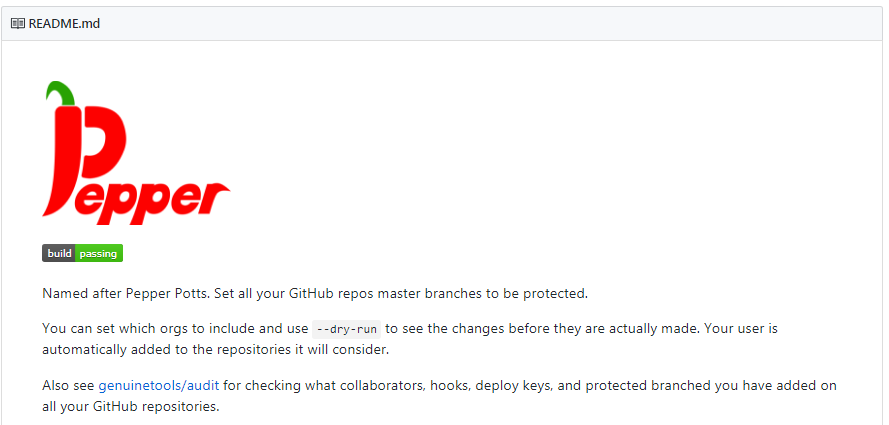889x425 pixels.
Task: Open the Pepper chili logo image
Action: [136, 153]
